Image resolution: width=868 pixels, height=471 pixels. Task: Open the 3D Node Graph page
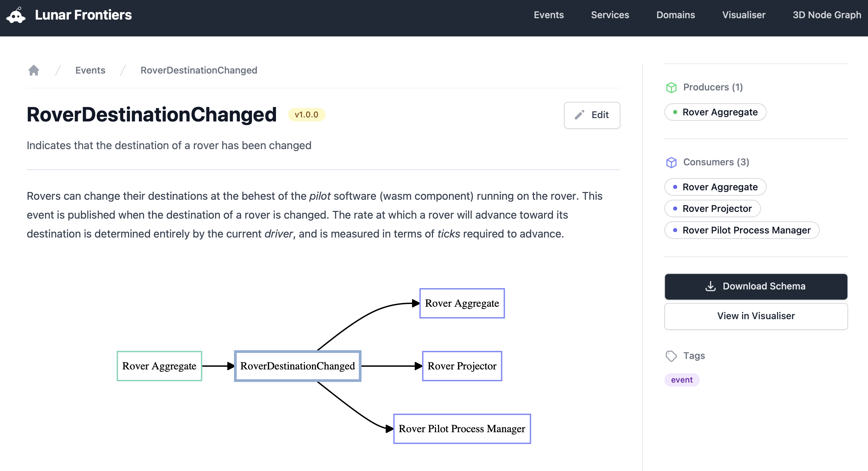(x=827, y=15)
